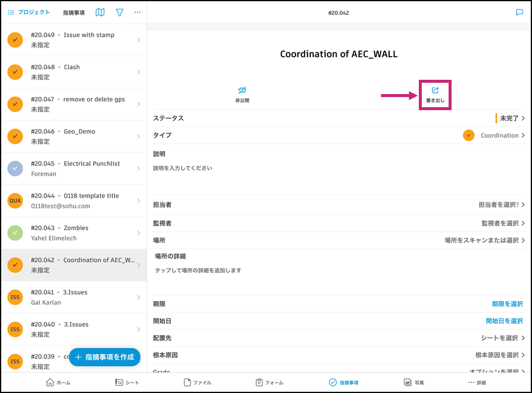Click the 開始日を選択 link

[x=504, y=321]
